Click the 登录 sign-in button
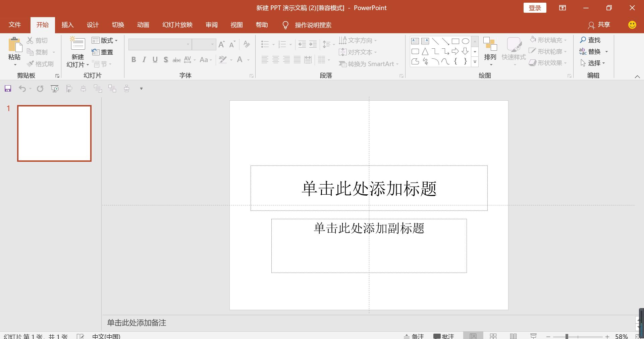The height and width of the screenshot is (339, 644). click(535, 7)
